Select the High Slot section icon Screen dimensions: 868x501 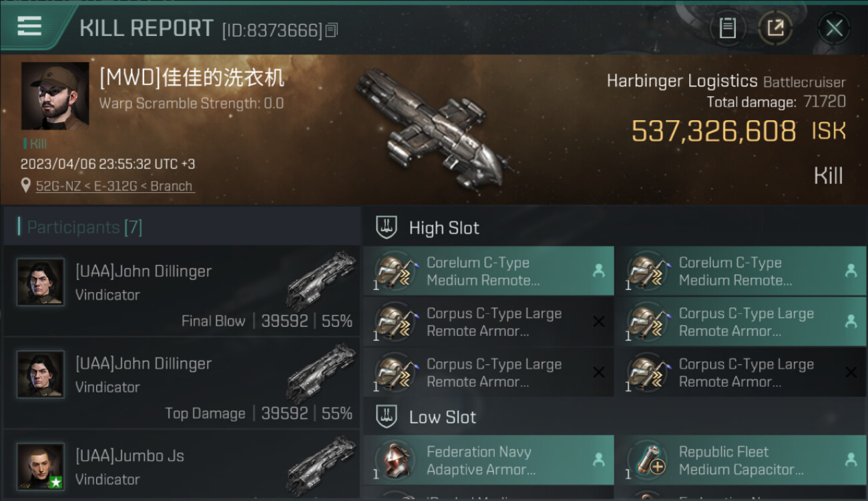387,227
